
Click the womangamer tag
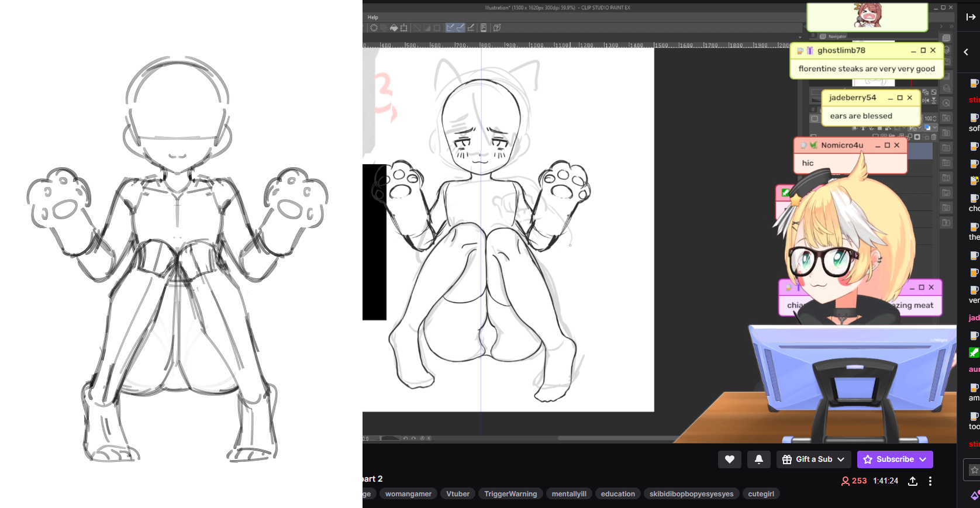click(408, 494)
